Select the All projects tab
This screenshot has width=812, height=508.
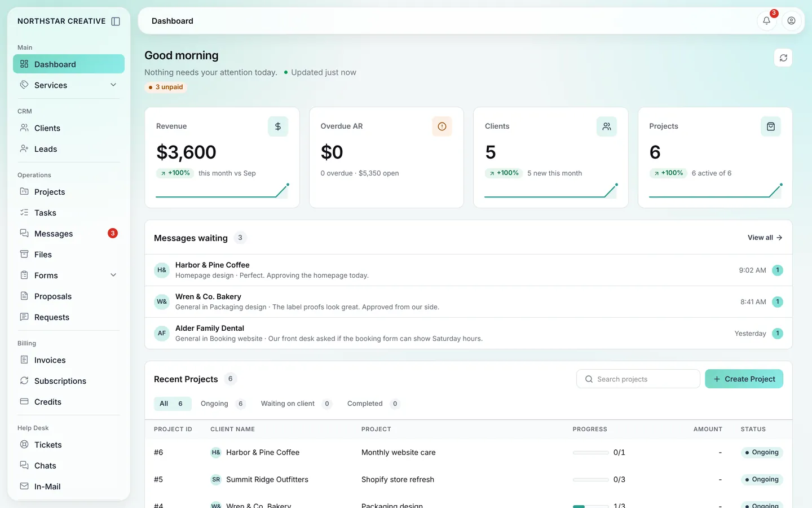coord(173,404)
